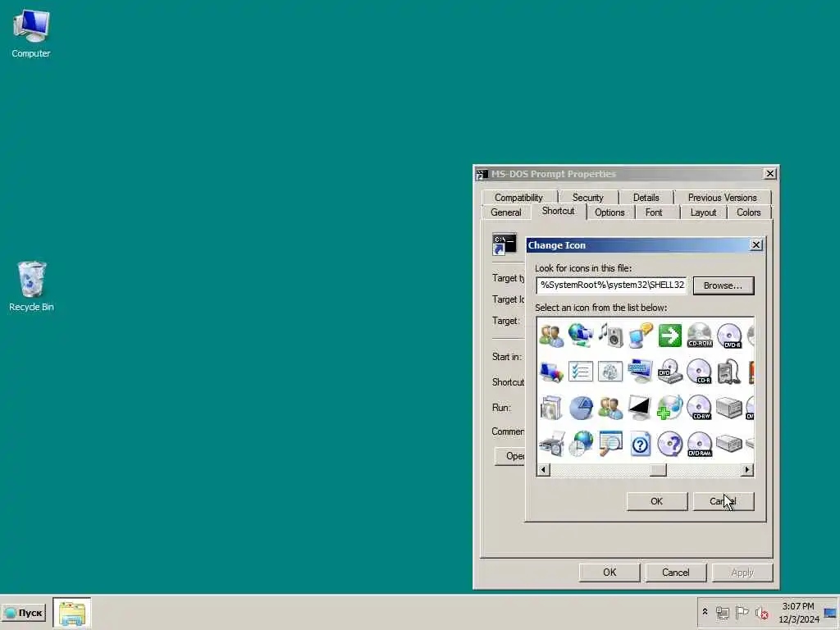The image size is (840, 630).
Task: Open the taskbar clock showing 3:07 PM
Action: click(798, 613)
